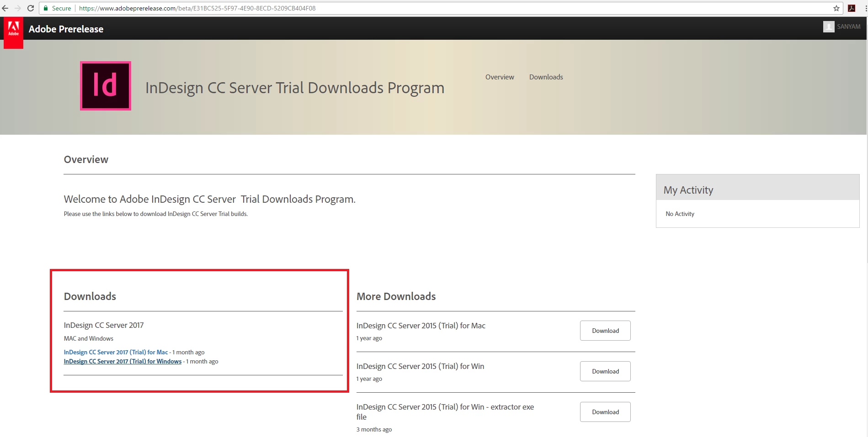Image resolution: width=868 pixels, height=437 pixels.
Task: Download InDesign CC Server 2015 (Trial) for Mac
Action: click(x=605, y=331)
